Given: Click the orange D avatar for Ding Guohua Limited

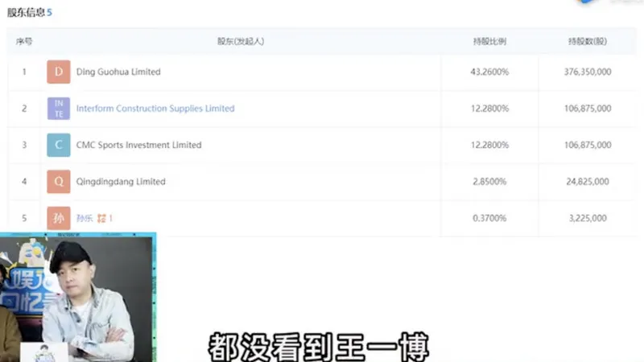Looking at the screenshot, I should tap(58, 72).
